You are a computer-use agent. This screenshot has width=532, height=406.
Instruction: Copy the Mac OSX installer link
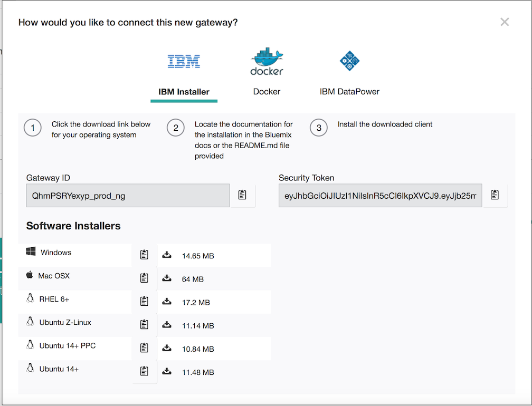(144, 278)
